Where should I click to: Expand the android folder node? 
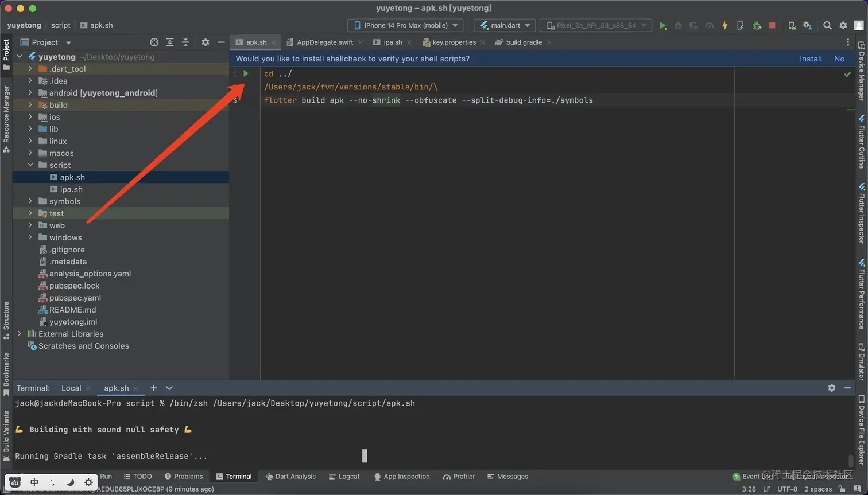tap(30, 93)
